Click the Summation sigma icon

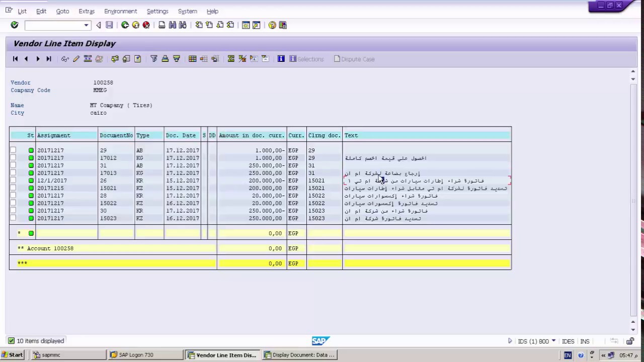pos(231,59)
